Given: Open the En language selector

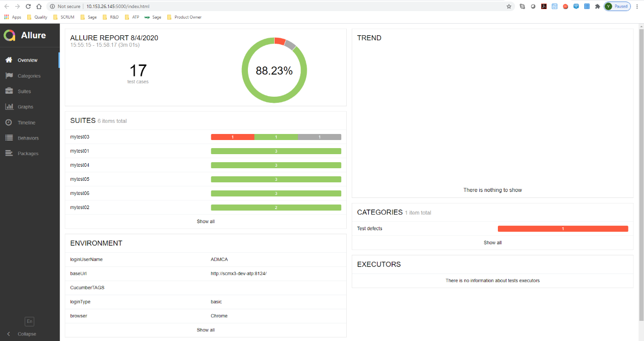Looking at the screenshot, I should click(30, 321).
